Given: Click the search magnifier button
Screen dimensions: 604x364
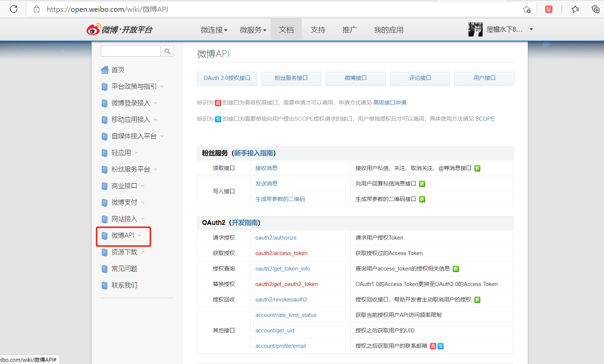Looking at the screenshot, I should pyautogui.click(x=167, y=51).
